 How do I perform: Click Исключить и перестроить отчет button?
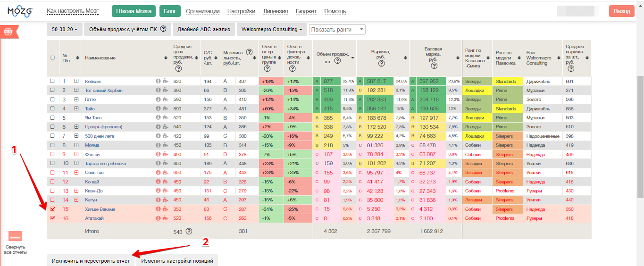pos(91,260)
